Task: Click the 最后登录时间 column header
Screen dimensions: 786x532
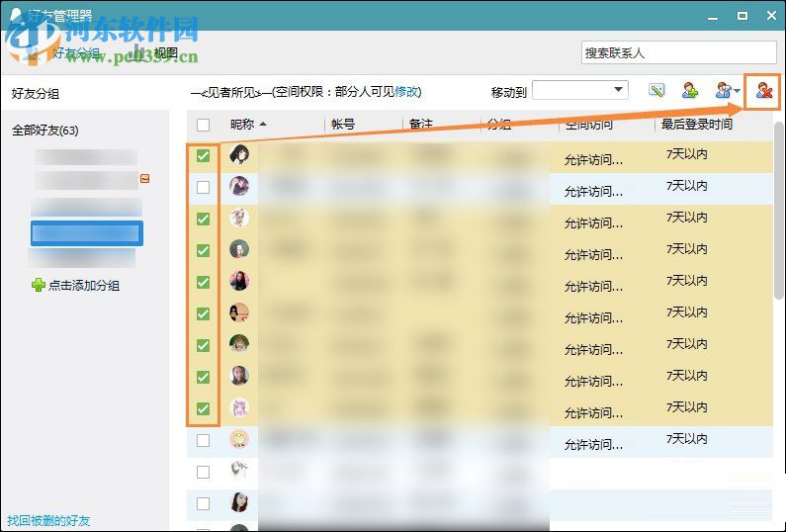Action: point(697,124)
